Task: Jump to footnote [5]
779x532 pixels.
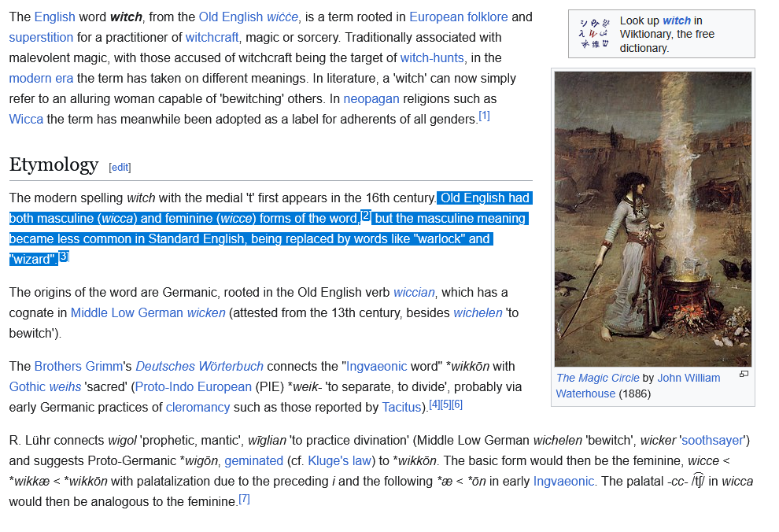Action: tap(445, 404)
